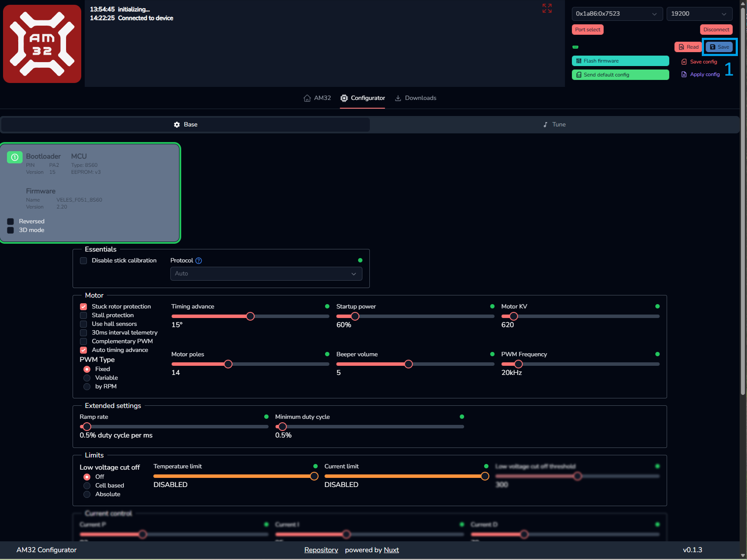Expand the 19200 baud rate dropdown
The image size is (747, 560).
pos(699,14)
